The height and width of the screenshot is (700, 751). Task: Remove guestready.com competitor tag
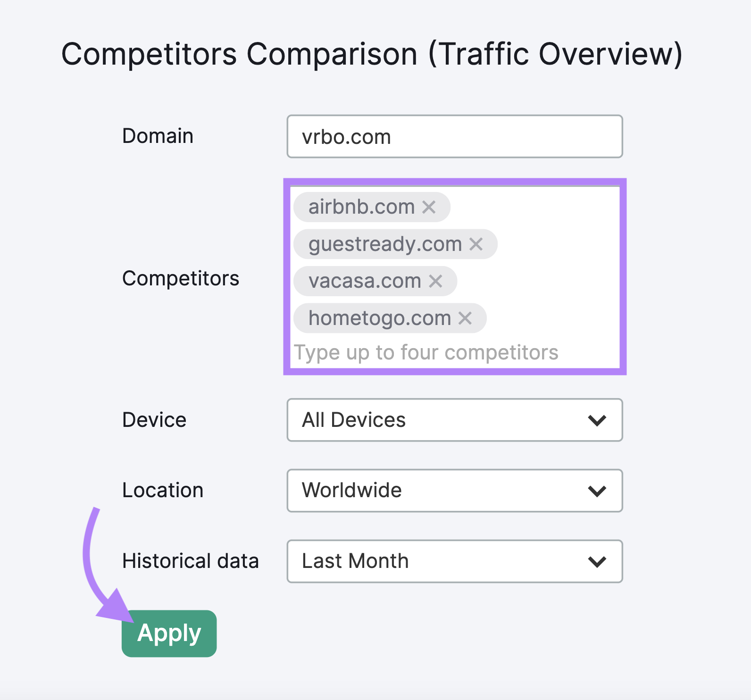pyautogui.click(x=476, y=244)
